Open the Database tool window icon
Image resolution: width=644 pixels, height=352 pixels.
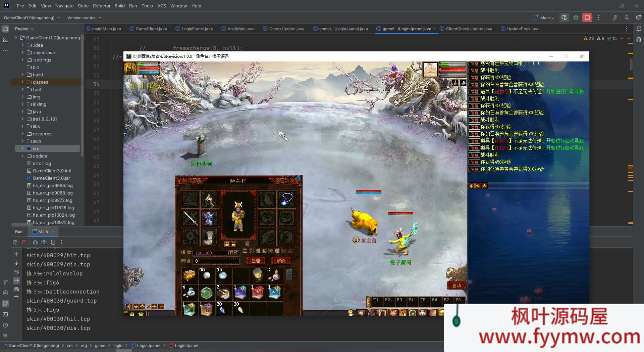[x=639, y=40]
